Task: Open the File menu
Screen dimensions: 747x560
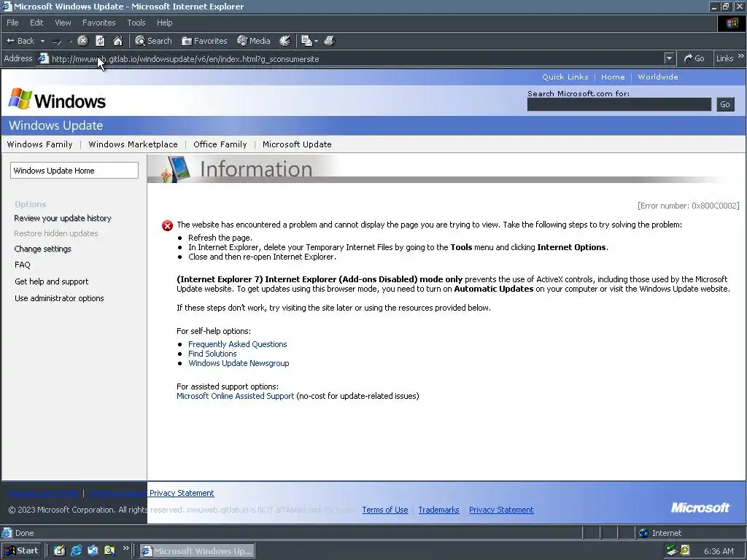Action: (12, 23)
